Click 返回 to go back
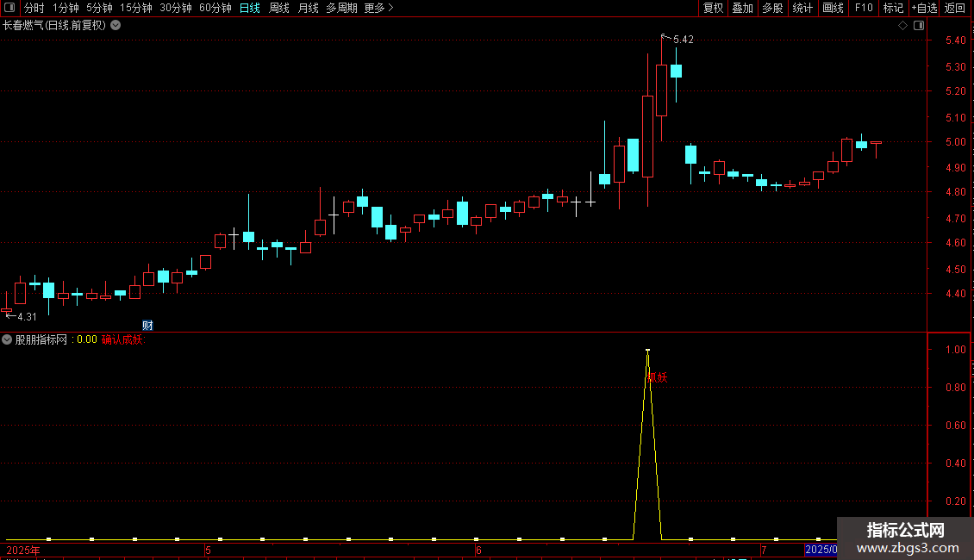Viewport: 974px width, 560px height. tap(955, 8)
